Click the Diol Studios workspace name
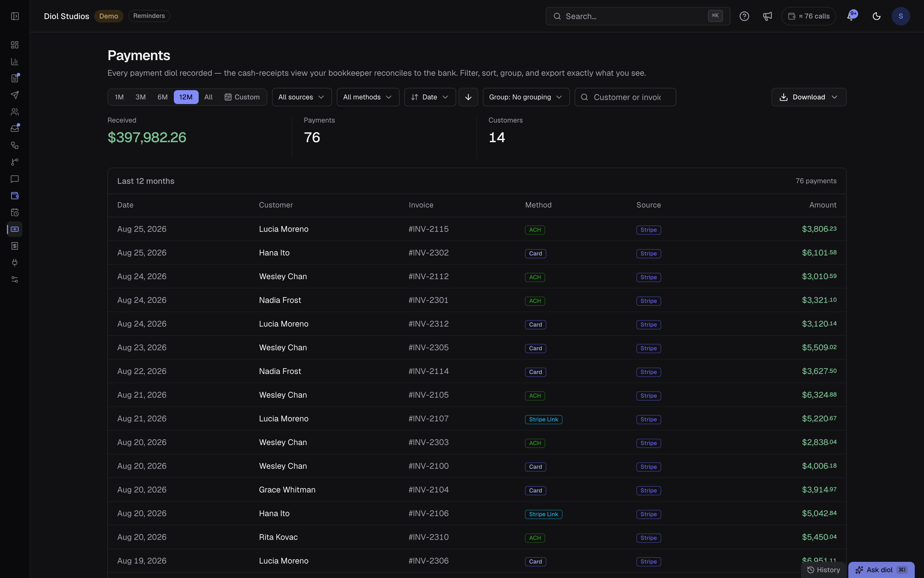924x578 pixels. [x=66, y=16]
